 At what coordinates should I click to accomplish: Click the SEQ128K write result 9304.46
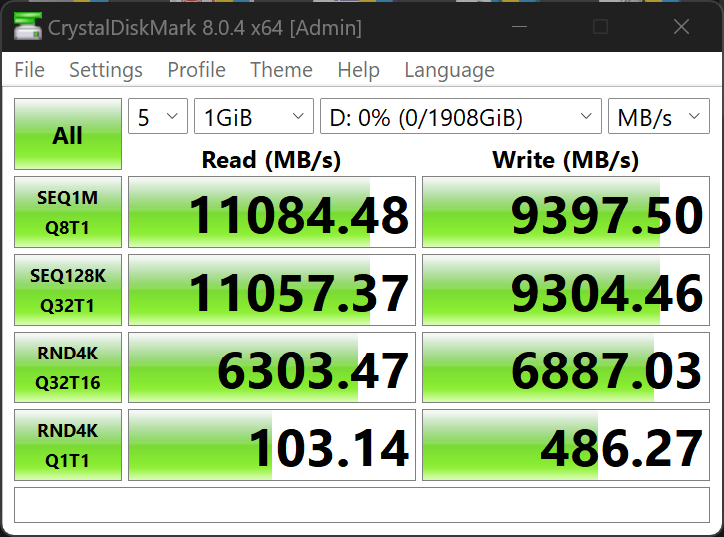(566, 290)
